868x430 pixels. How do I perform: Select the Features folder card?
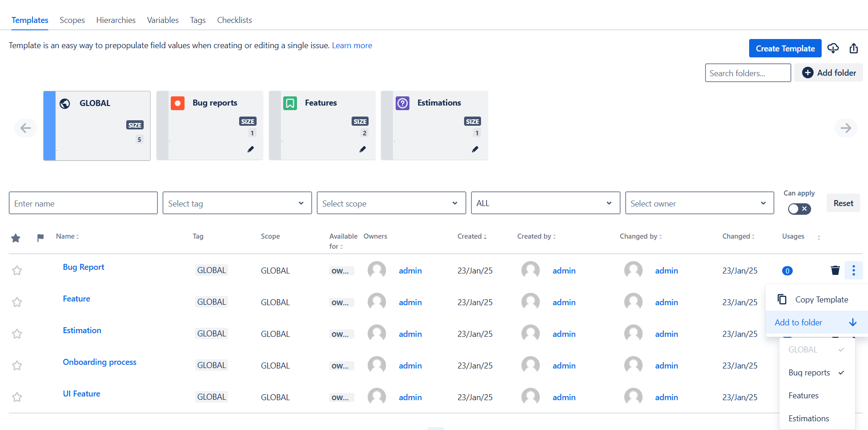(x=322, y=125)
